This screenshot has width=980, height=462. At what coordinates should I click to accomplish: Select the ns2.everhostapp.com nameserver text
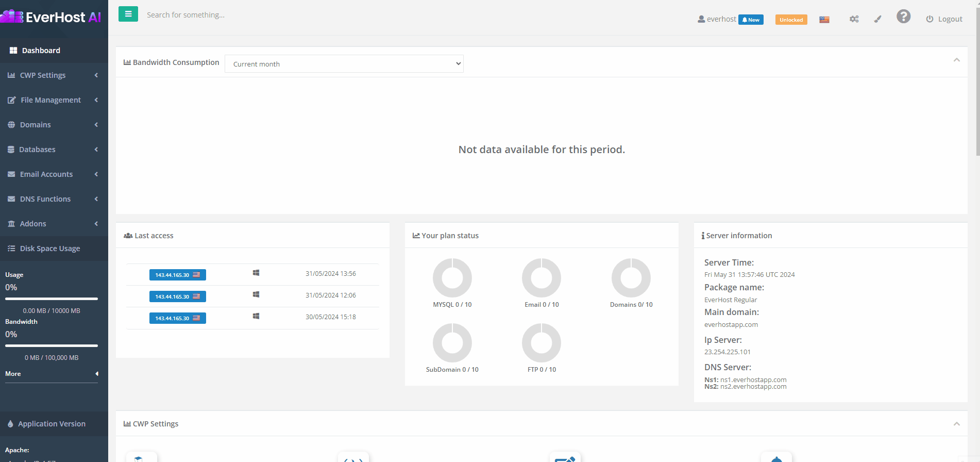pos(753,387)
